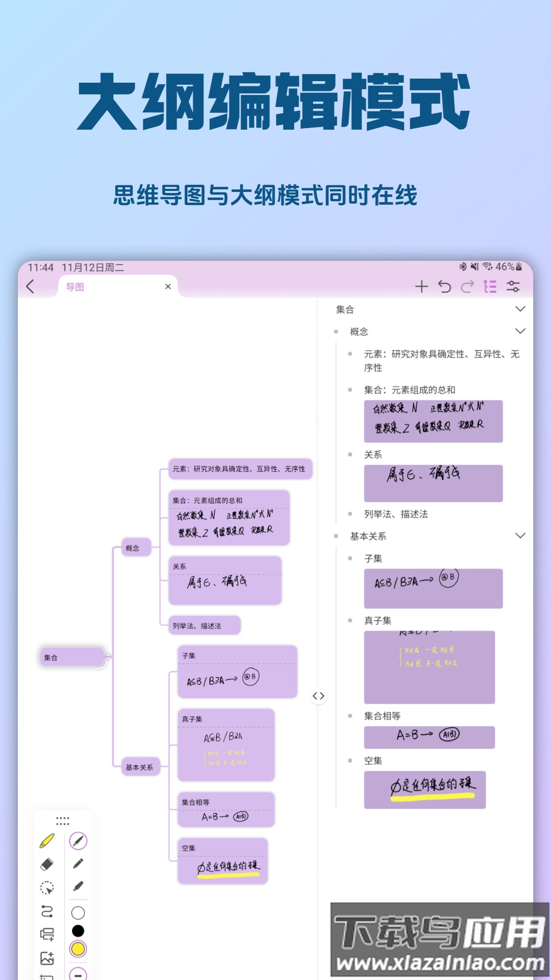Choose the lasso selection tool

coord(47,888)
